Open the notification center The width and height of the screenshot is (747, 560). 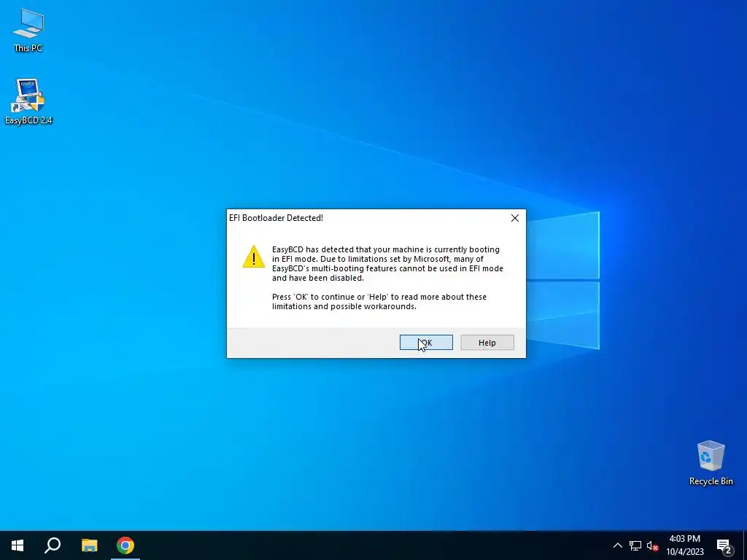click(x=724, y=545)
